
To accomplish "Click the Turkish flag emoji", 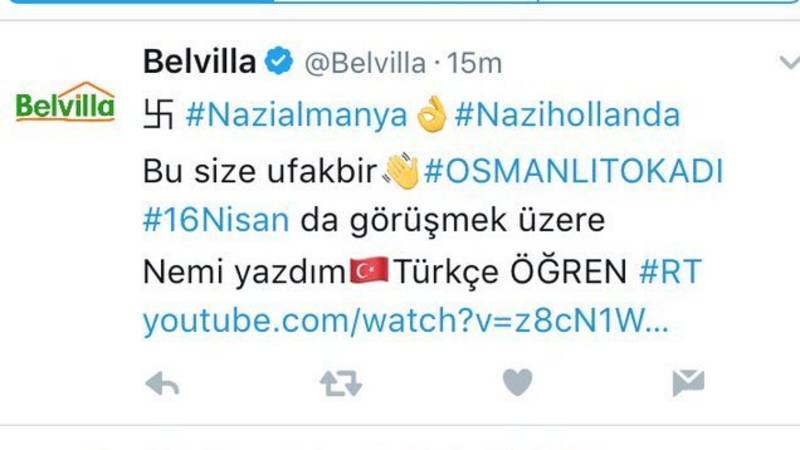I will click(x=369, y=271).
